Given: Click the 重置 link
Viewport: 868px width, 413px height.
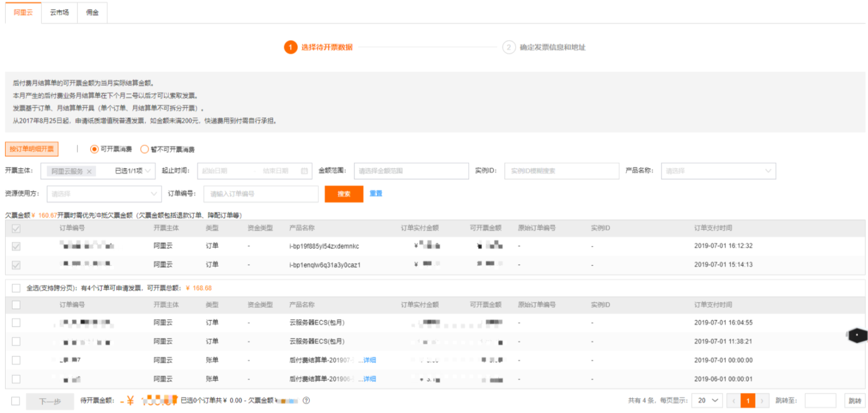Looking at the screenshot, I should click(x=376, y=193).
